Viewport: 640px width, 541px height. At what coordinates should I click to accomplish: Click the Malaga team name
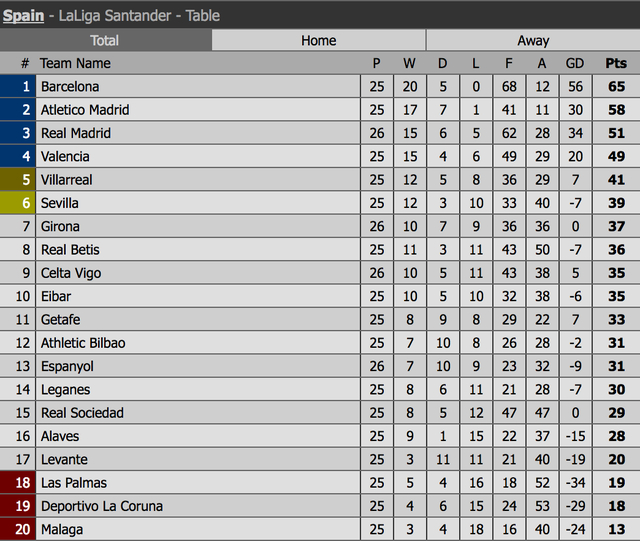pos(62,530)
